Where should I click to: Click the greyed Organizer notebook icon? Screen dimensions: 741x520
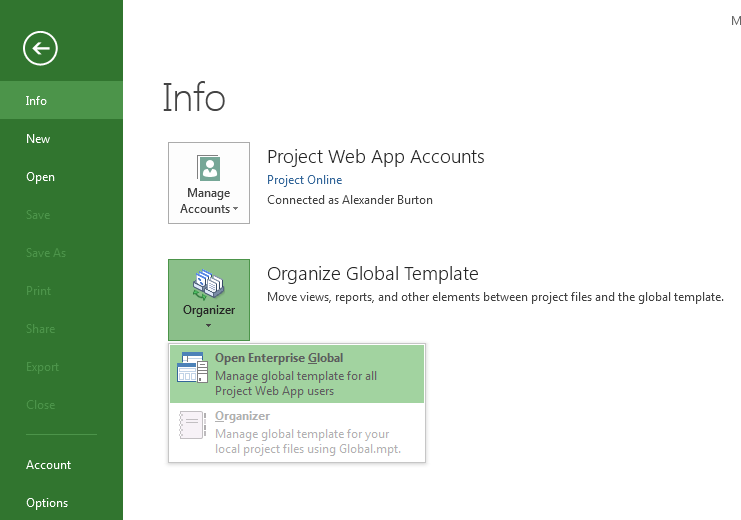coord(192,425)
